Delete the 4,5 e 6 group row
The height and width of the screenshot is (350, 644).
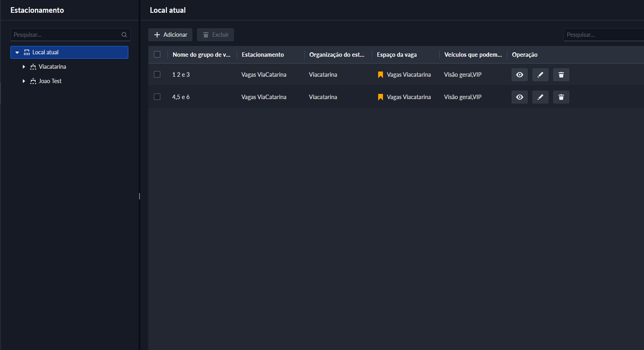[x=561, y=97]
